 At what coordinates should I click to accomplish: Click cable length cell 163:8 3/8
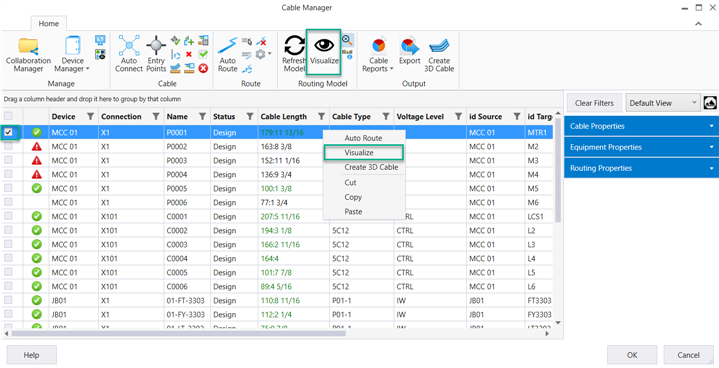(293, 147)
